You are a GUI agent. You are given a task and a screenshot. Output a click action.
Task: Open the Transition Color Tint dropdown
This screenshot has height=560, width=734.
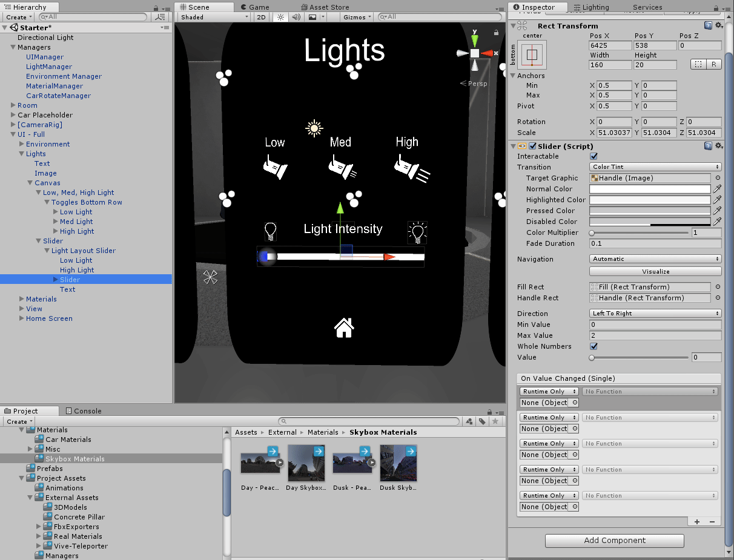(655, 167)
